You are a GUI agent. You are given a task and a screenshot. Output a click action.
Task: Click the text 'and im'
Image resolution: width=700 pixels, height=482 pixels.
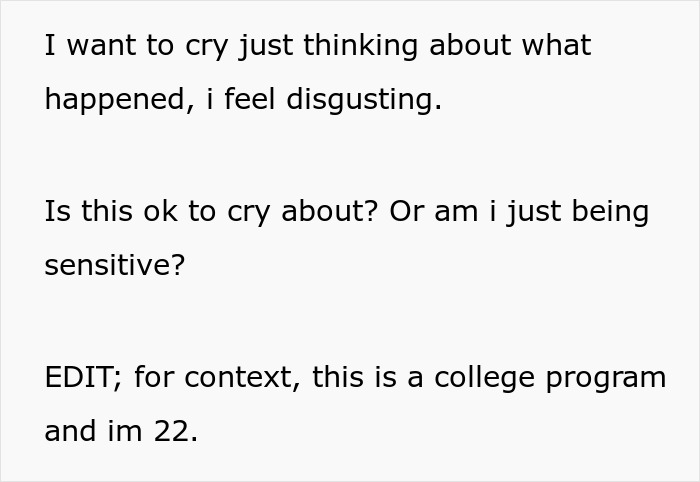(94, 432)
